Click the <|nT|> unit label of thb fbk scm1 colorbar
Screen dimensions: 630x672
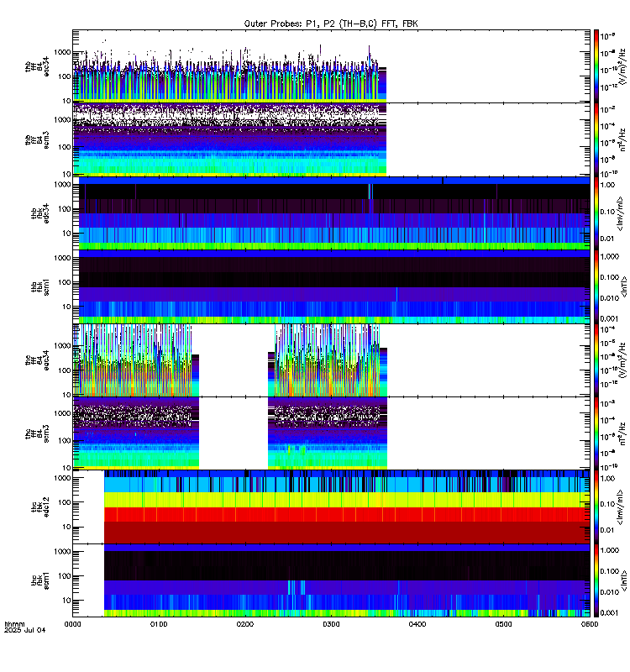click(x=624, y=286)
